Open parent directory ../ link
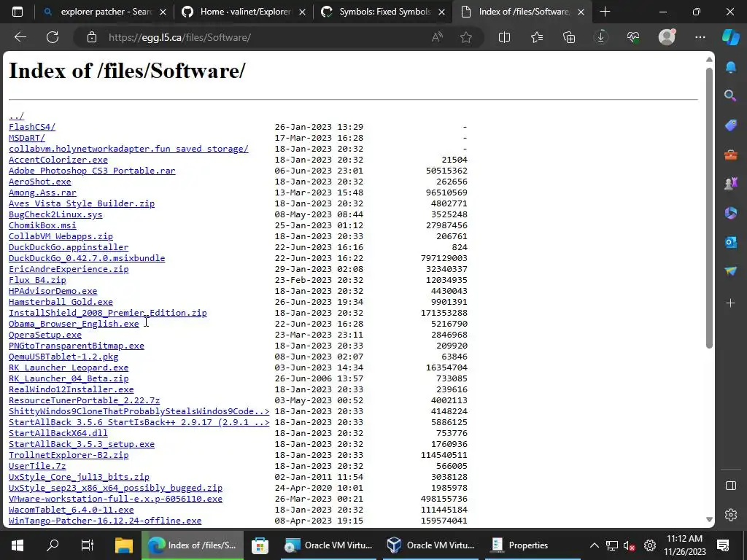 point(16,116)
